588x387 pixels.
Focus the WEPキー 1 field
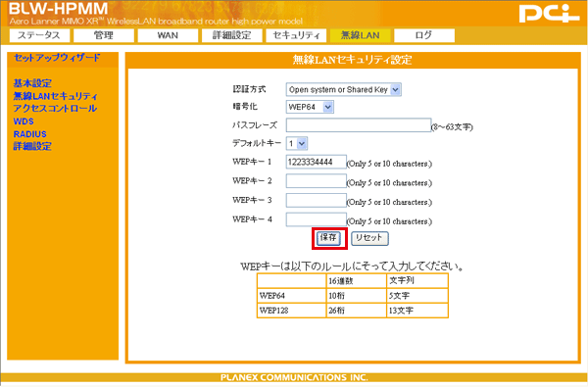(317, 162)
